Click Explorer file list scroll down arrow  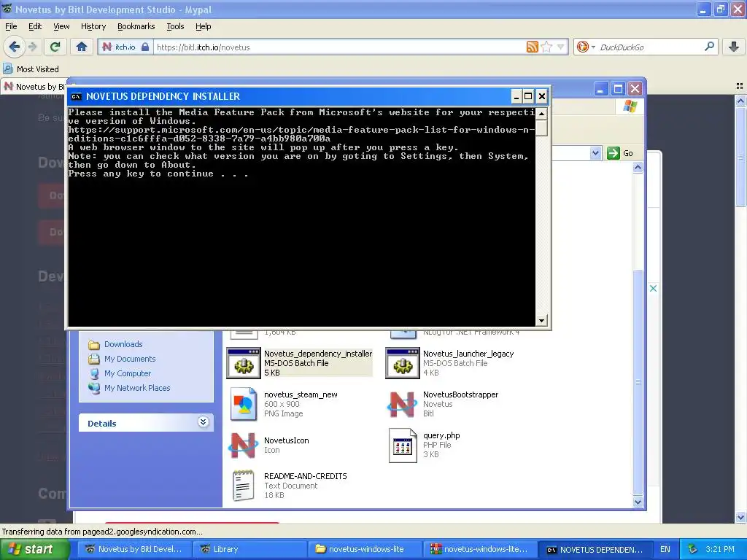pyautogui.click(x=638, y=502)
